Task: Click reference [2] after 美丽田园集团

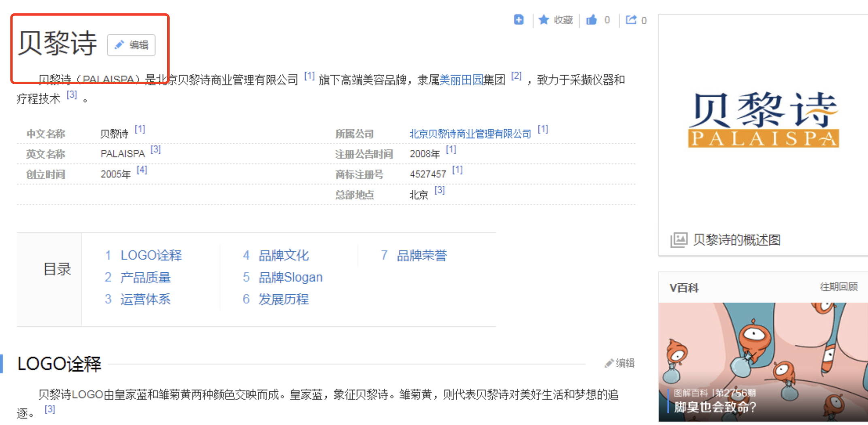Action: pos(516,76)
